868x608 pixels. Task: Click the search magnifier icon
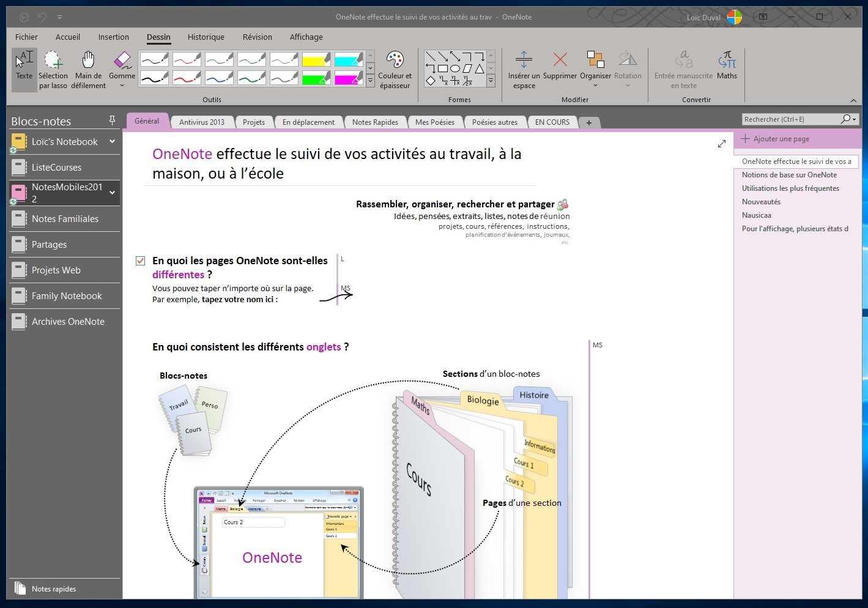pyautogui.click(x=846, y=119)
